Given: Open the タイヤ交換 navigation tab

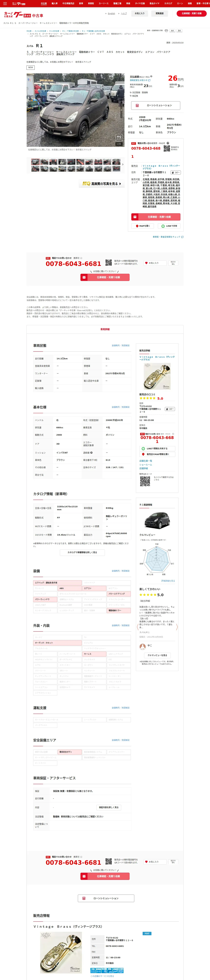Looking at the screenshot, I should pyautogui.click(x=140, y=3).
